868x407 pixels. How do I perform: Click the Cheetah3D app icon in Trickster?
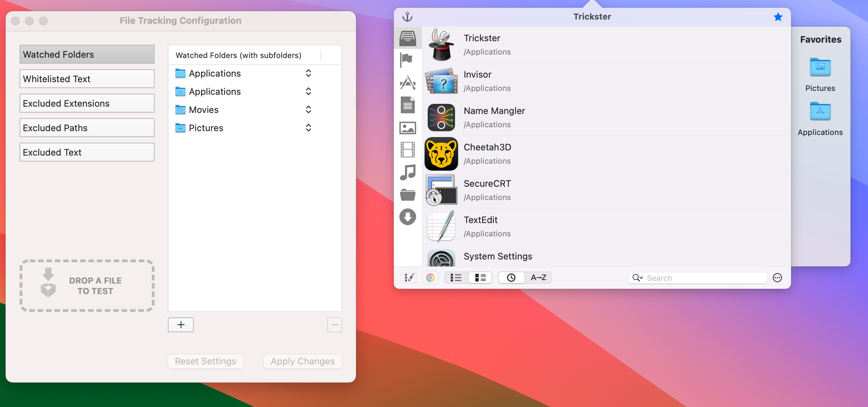coord(441,153)
